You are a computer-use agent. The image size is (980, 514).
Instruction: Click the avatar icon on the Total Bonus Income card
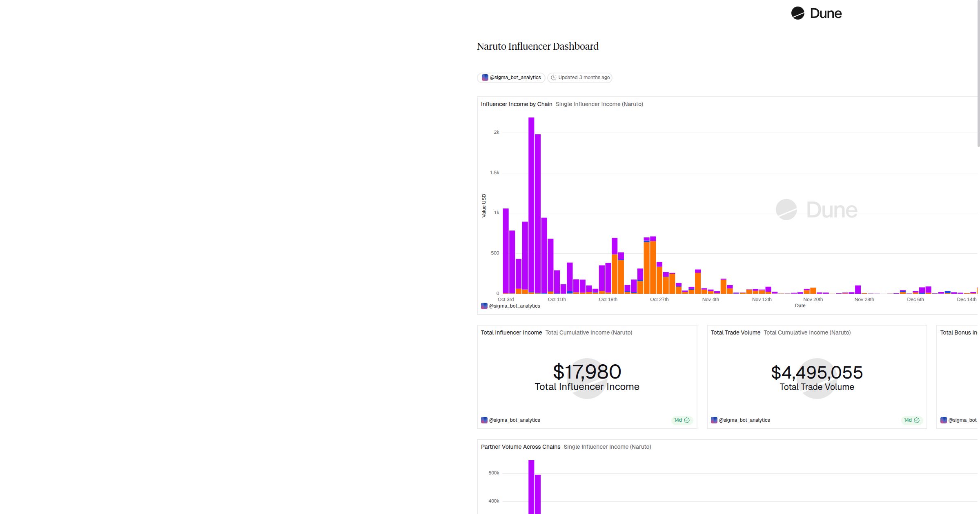pos(943,420)
